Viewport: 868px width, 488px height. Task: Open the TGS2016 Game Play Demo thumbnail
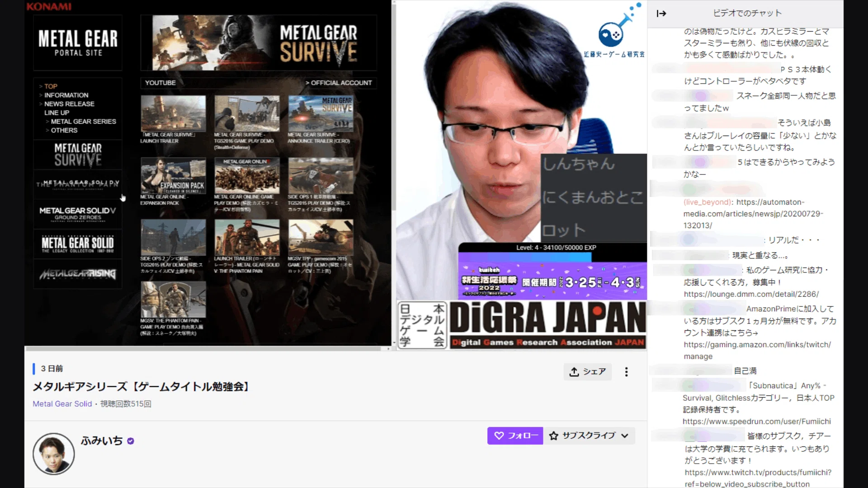click(247, 114)
